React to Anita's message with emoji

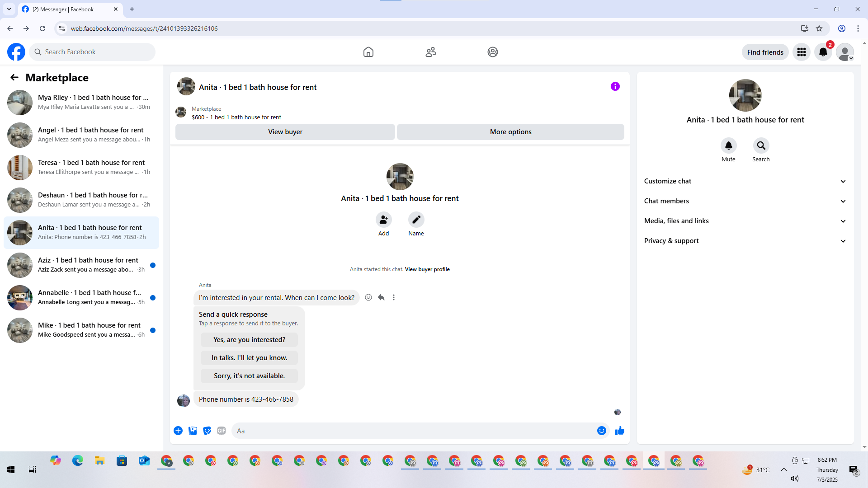tap(368, 297)
